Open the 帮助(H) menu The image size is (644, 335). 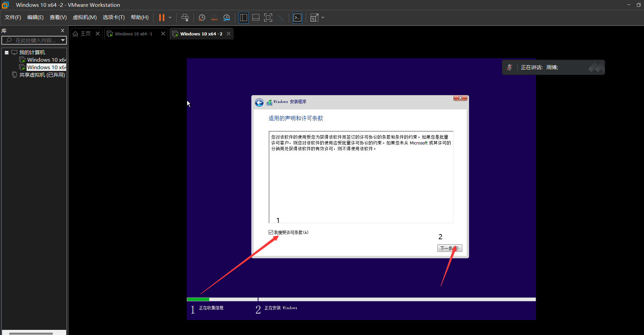[140, 17]
